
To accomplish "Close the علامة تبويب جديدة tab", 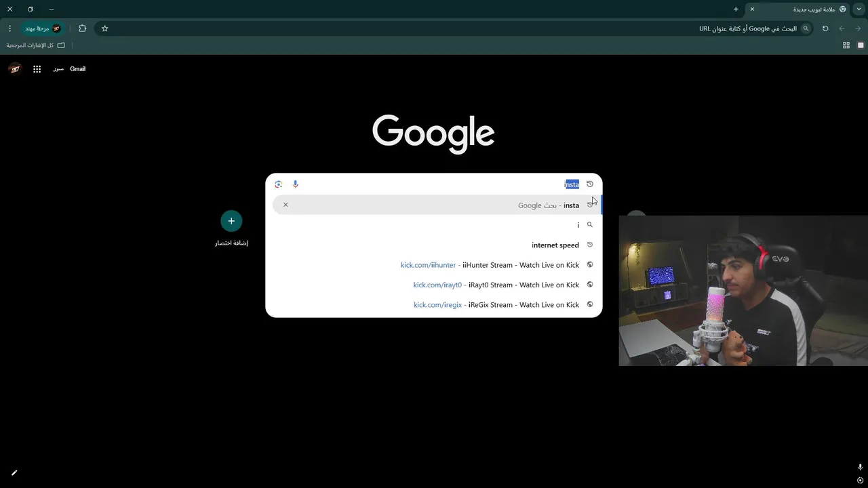I will (x=752, y=9).
